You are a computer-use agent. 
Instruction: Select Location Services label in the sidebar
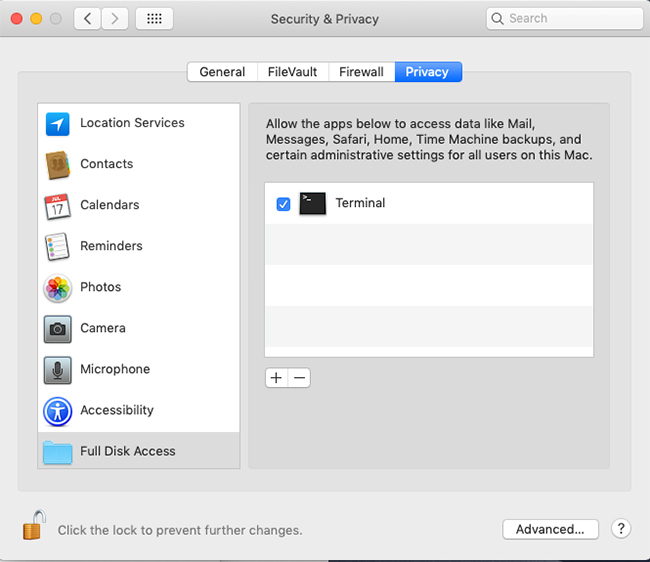click(132, 123)
